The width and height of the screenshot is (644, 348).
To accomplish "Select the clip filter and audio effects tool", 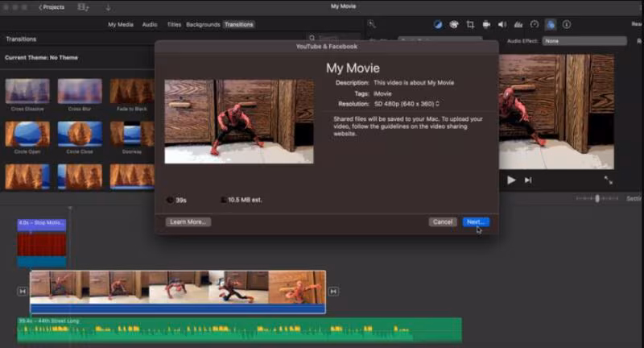I will 551,25.
